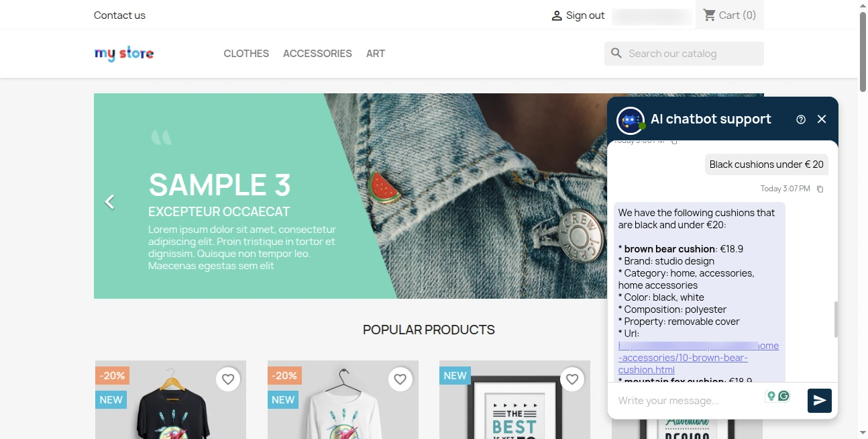Screen dimensions: 868x439
Task: Follow the brown bear cushion URL
Action: tap(698, 358)
